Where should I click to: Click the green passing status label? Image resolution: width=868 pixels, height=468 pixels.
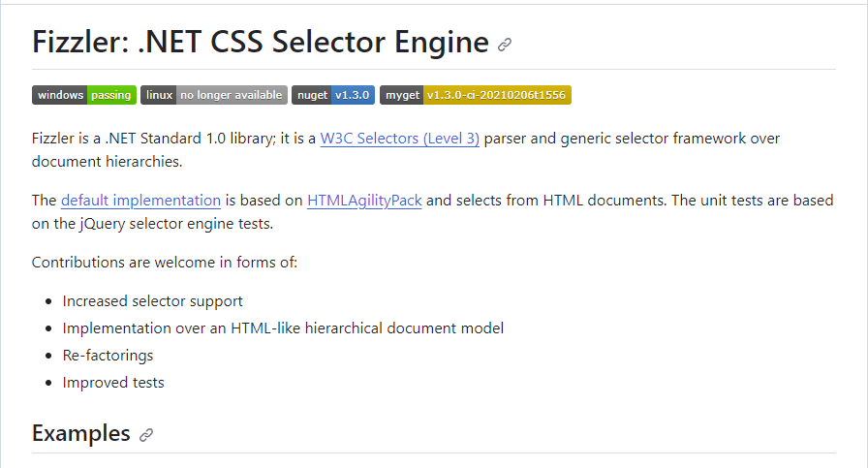(111, 95)
